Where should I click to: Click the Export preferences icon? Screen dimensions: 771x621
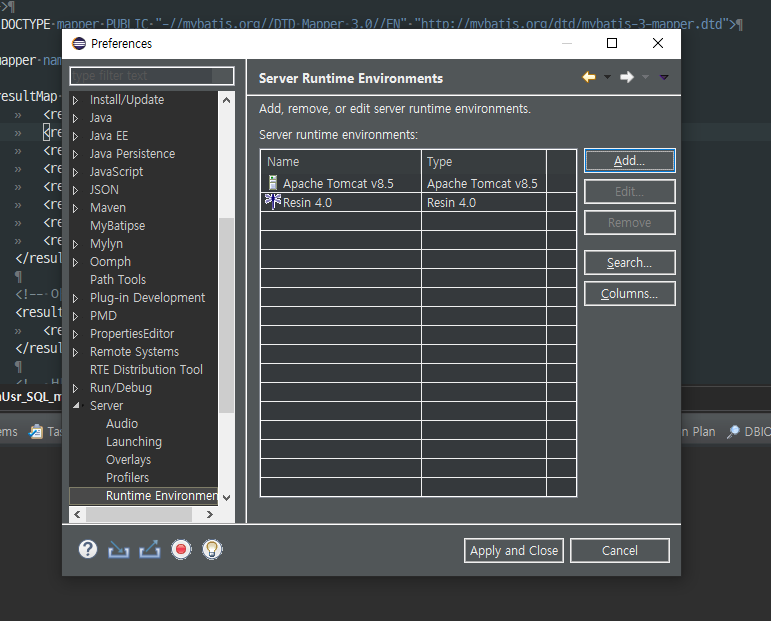tap(150, 549)
